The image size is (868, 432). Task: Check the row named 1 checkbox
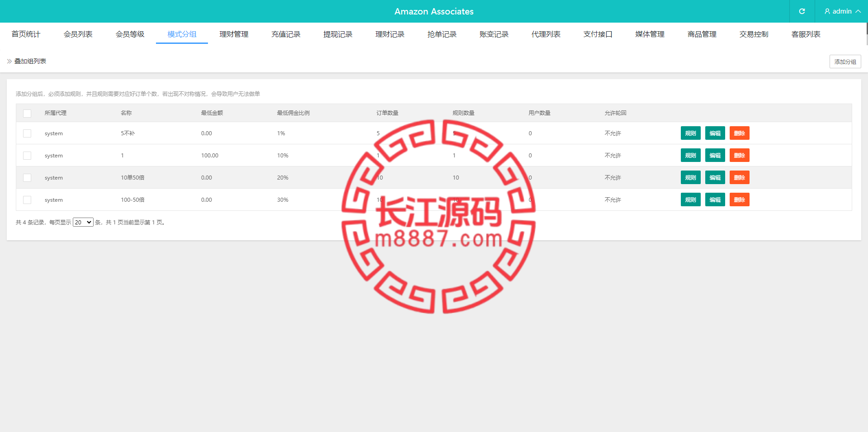tap(27, 156)
